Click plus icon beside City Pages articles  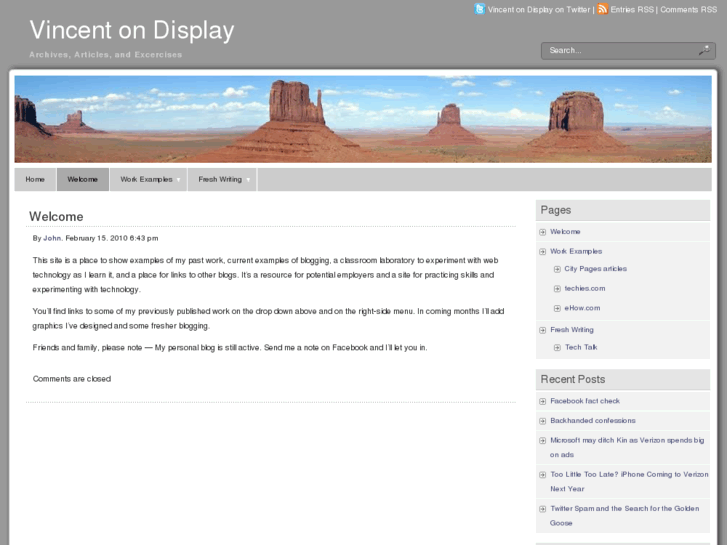pos(557,269)
